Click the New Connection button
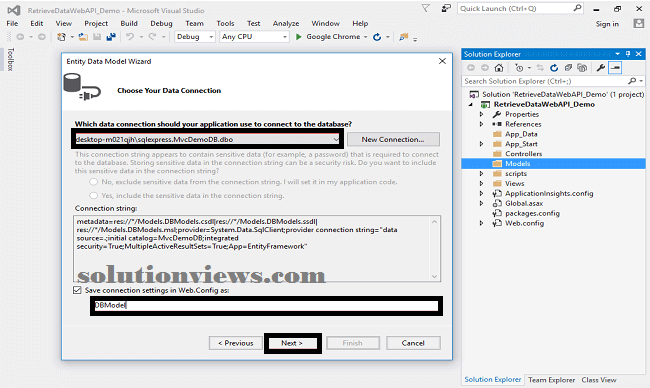The width and height of the screenshot is (650, 388). [393, 139]
